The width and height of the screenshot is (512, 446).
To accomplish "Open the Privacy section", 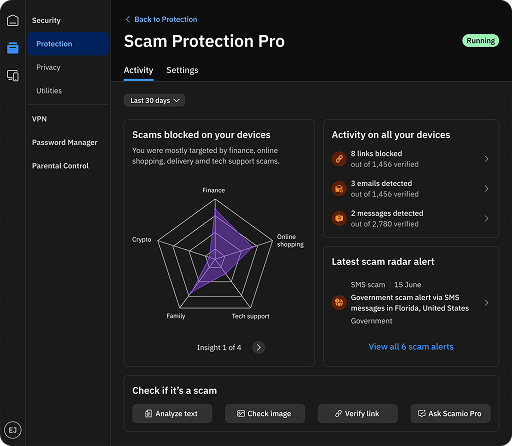I will pos(48,67).
